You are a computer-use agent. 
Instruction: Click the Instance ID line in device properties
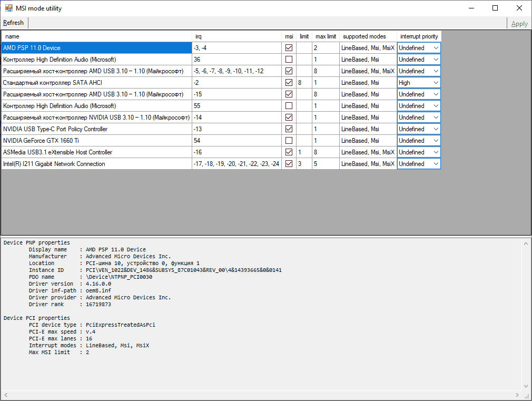point(155,270)
